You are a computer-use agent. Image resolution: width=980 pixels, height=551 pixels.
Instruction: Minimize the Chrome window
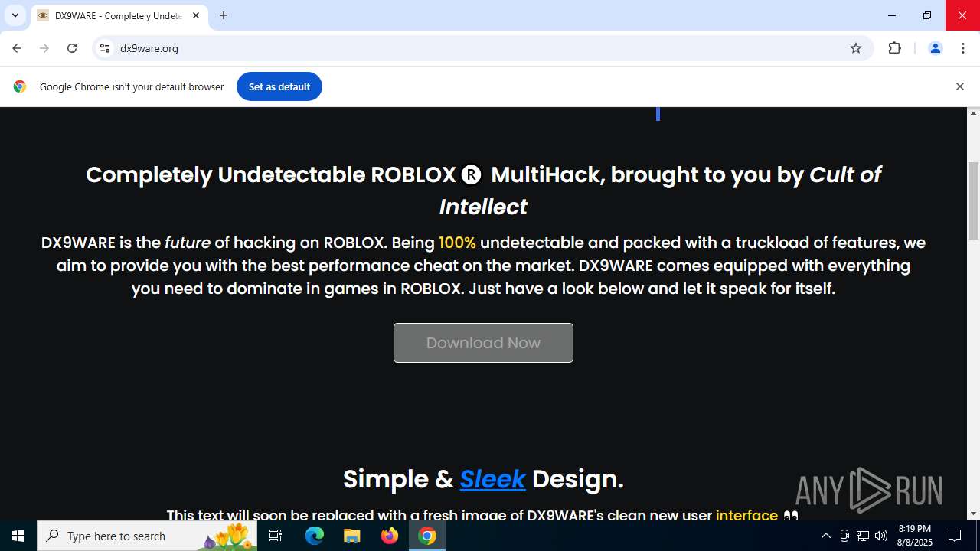coord(892,15)
